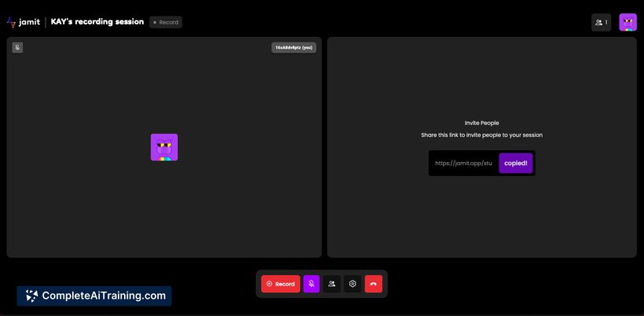644x316 pixels.
Task: Start recording with the red Record button
Action: [x=280, y=284]
